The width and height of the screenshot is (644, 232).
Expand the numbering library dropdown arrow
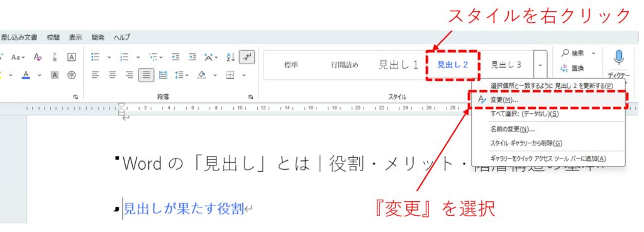[138, 57]
